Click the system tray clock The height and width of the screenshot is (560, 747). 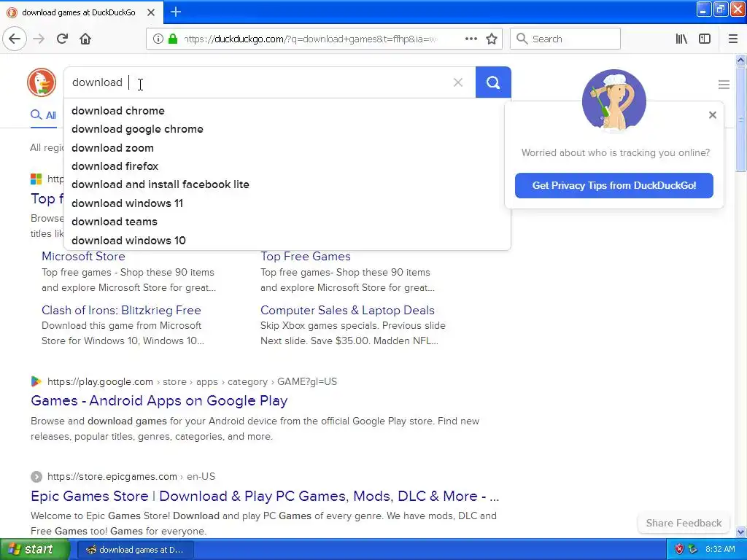click(720, 549)
